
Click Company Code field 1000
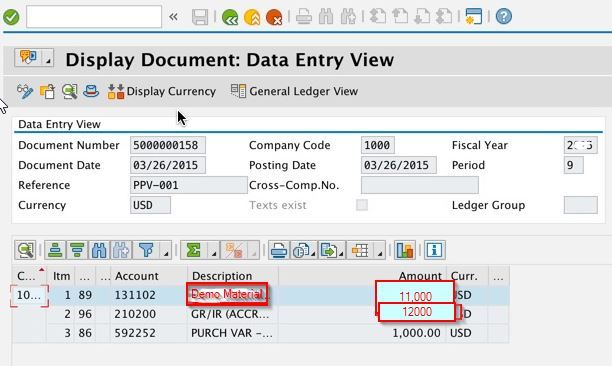pos(377,145)
